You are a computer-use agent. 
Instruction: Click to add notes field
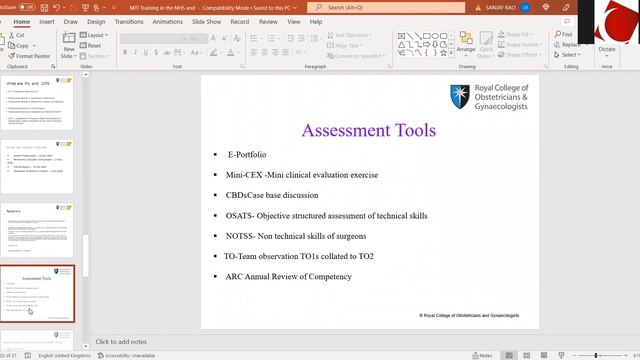(121, 342)
